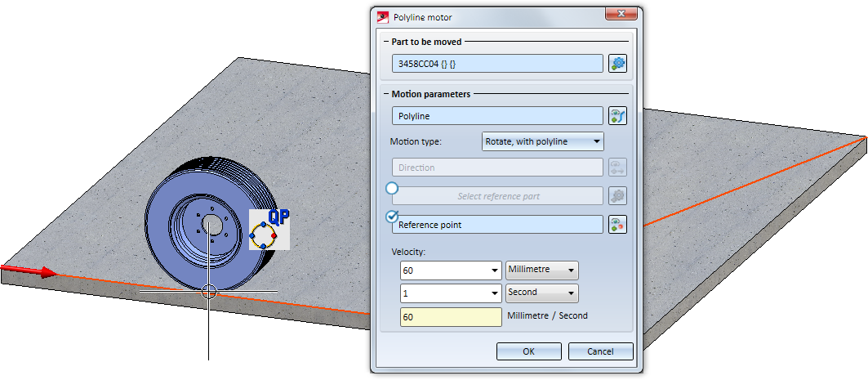The image size is (868, 380).
Task: Close the Polyline motor dialog
Action: click(x=620, y=14)
